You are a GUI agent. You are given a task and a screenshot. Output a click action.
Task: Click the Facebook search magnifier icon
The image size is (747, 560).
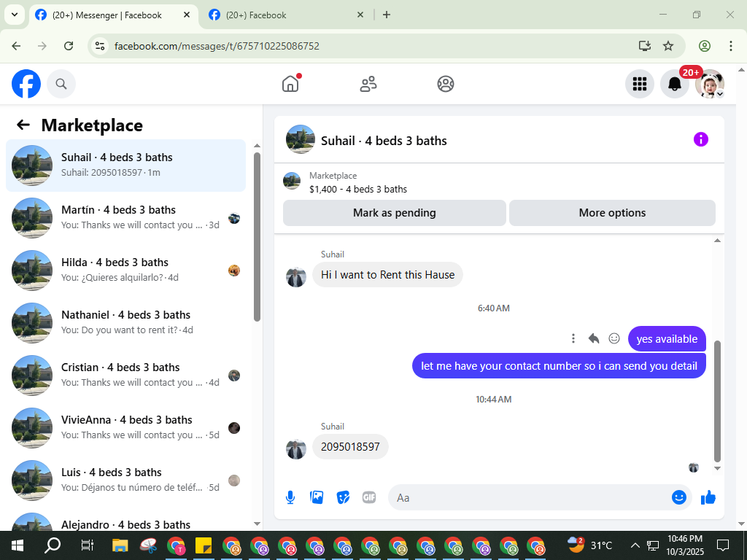61,84
